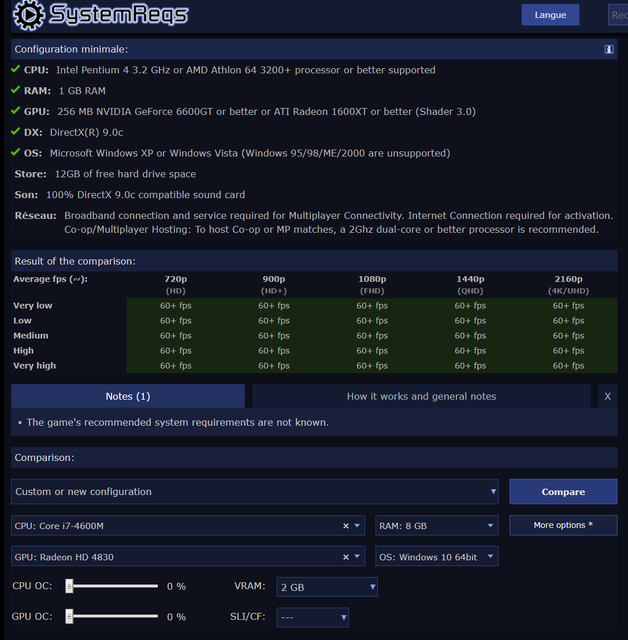Screen dimensions: 628x640
Task: Click the 1080p (FHD) column header
Action: tap(372, 284)
